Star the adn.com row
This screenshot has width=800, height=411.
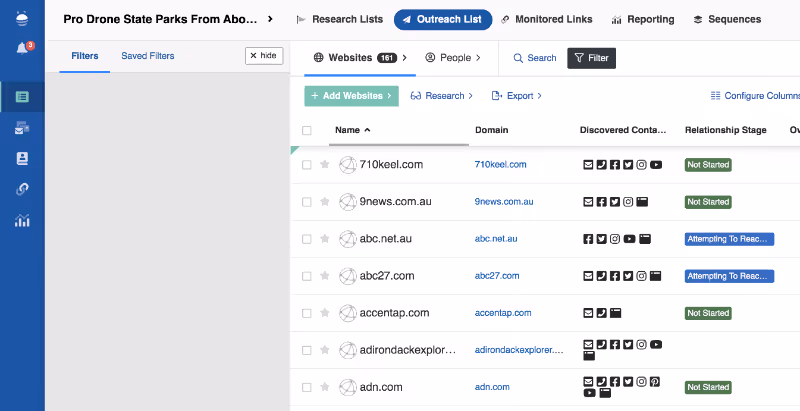pyautogui.click(x=324, y=387)
